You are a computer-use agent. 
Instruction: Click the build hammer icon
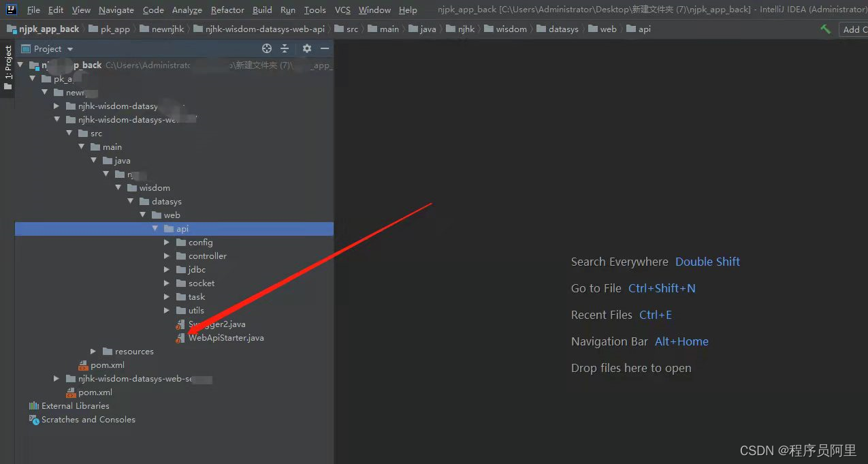point(825,29)
